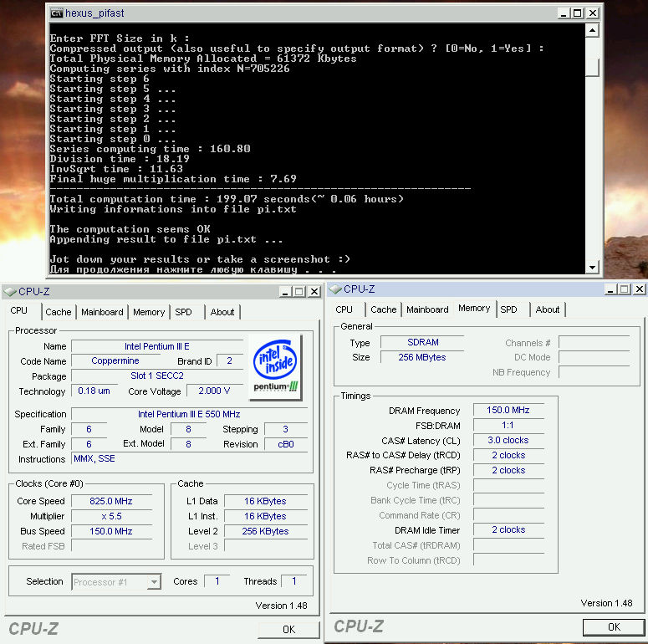Select the Memory tab in right CPU-Z window

pos(474,309)
